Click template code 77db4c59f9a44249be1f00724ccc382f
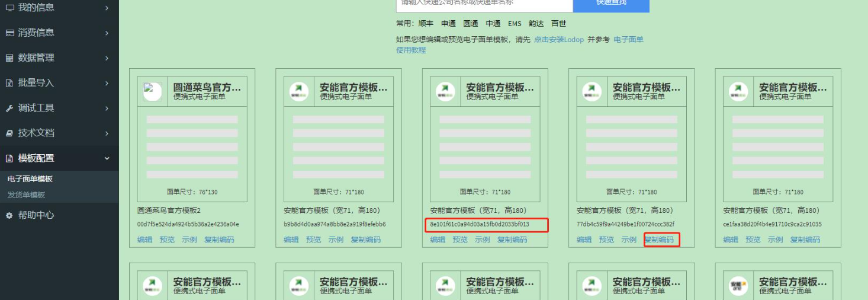 pos(625,225)
